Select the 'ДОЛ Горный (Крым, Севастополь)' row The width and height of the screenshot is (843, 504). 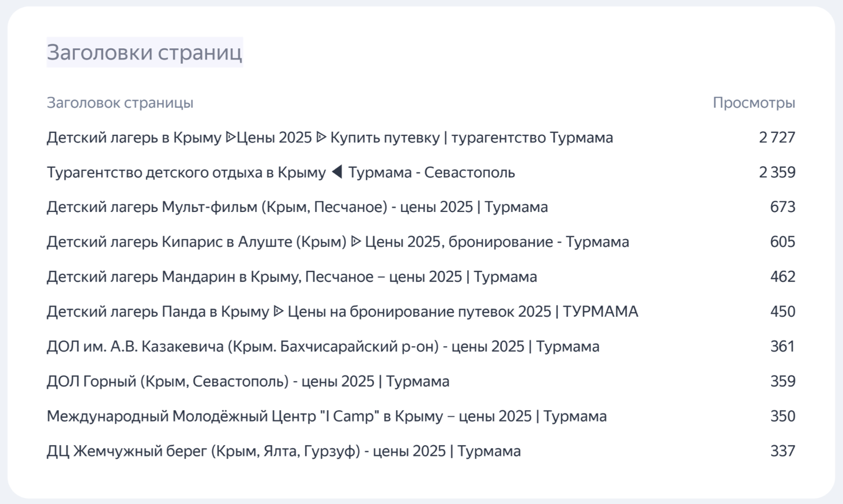click(x=247, y=382)
